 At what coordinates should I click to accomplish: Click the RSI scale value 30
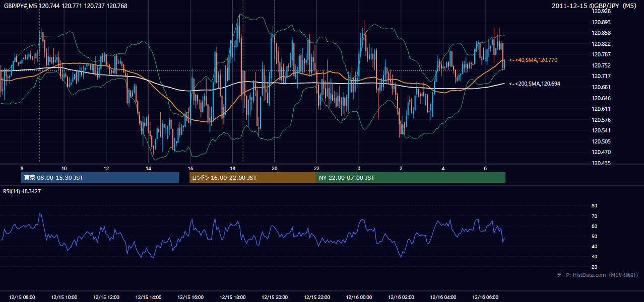pyautogui.click(x=594, y=257)
